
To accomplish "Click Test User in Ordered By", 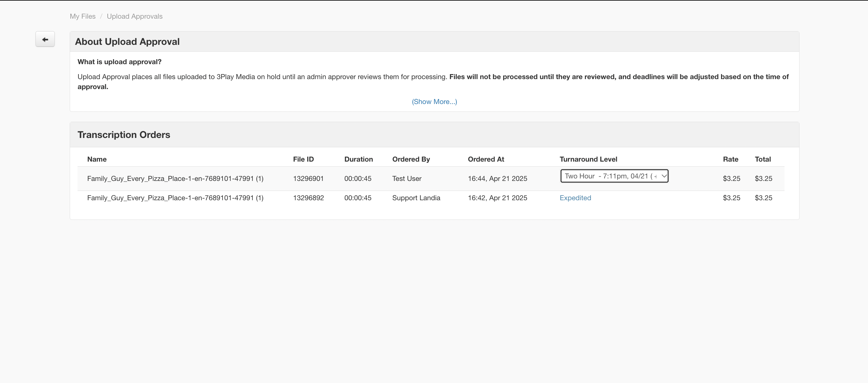I will click(x=407, y=179).
